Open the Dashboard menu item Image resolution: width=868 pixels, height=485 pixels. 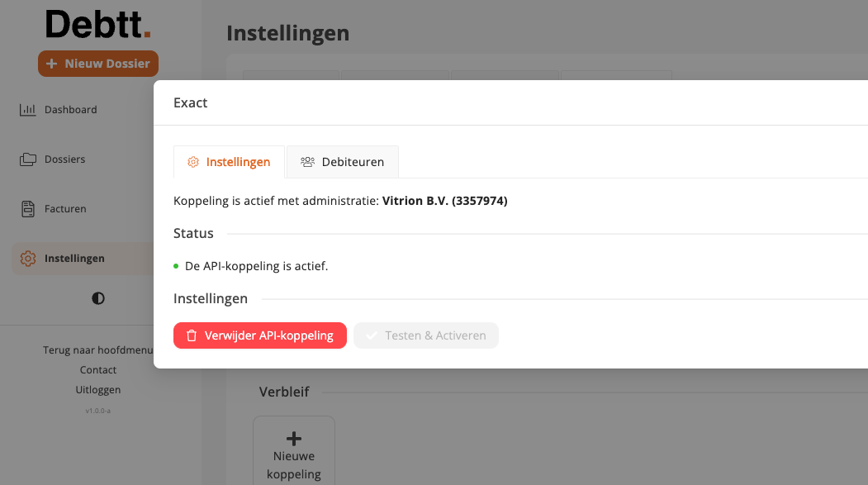[x=70, y=110]
